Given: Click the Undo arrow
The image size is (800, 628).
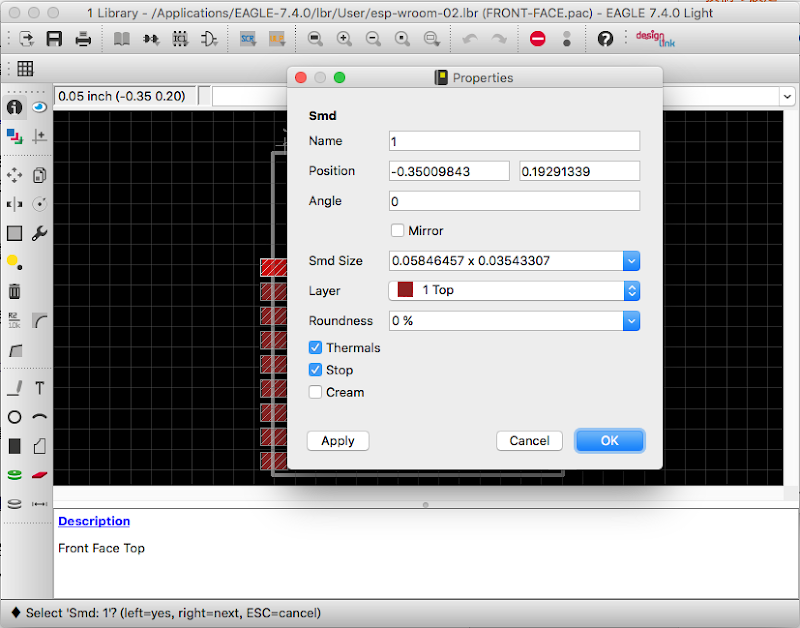Looking at the screenshot, I should [470, 39].
